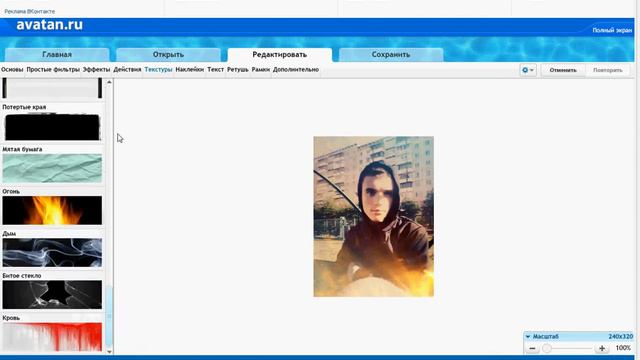Click the 100% zoom value
The image size is (640, 360).
[x=623, y=348]
